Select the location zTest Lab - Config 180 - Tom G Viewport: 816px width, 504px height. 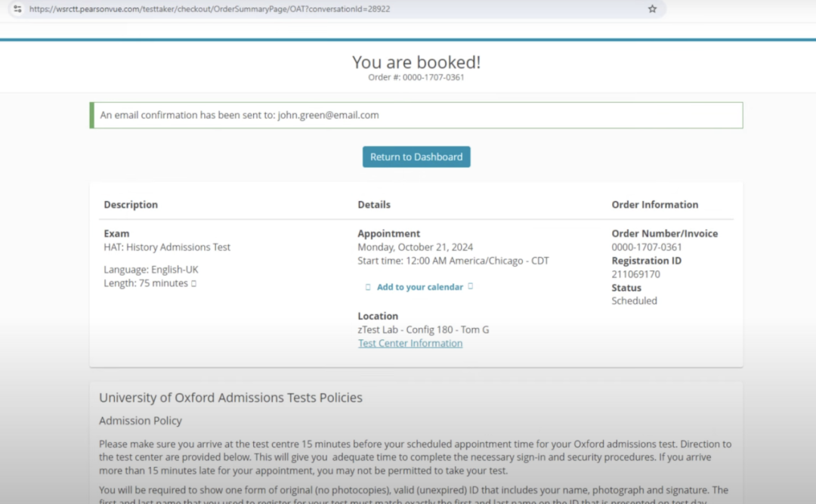[x=423, y=329]
